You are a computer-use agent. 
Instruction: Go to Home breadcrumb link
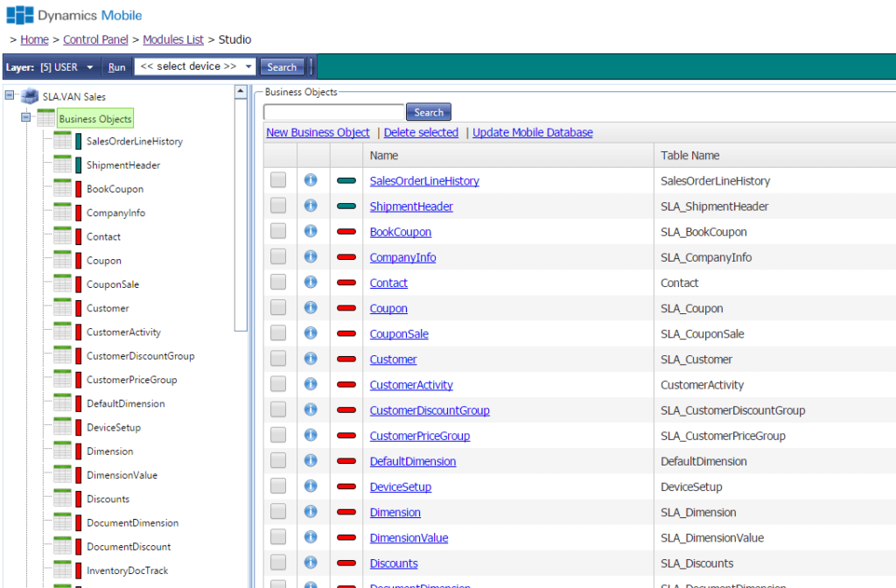pyautogui.click(x=34, y=39)
